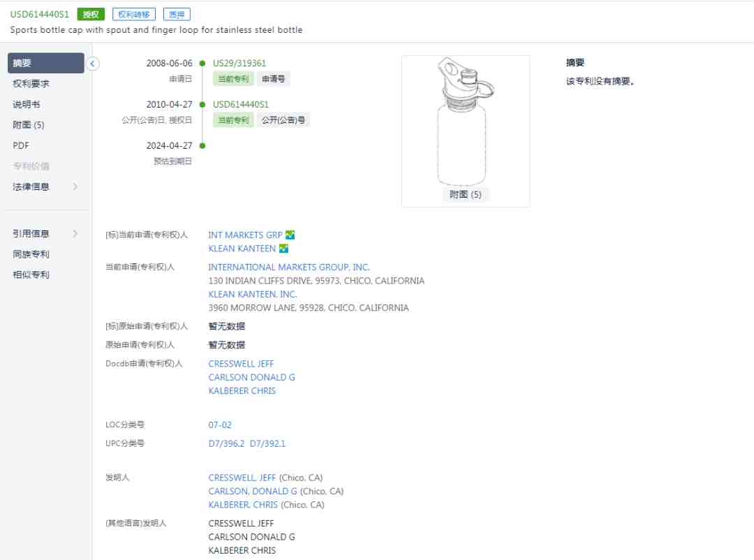Image resolution: width=754 pixels, height=560 pixels.
Task: Open the 权利要求 sidebar item
Action: point(31,84)
